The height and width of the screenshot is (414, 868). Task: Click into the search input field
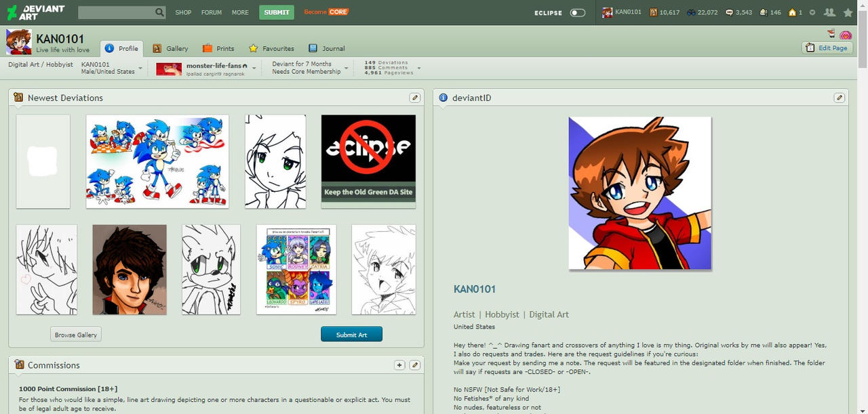[x=116, y=12]
